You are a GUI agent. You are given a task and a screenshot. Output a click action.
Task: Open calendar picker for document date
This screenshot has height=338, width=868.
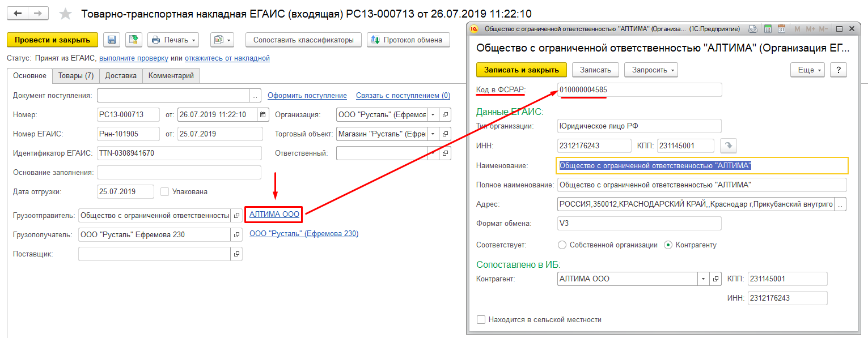(262, 115)
